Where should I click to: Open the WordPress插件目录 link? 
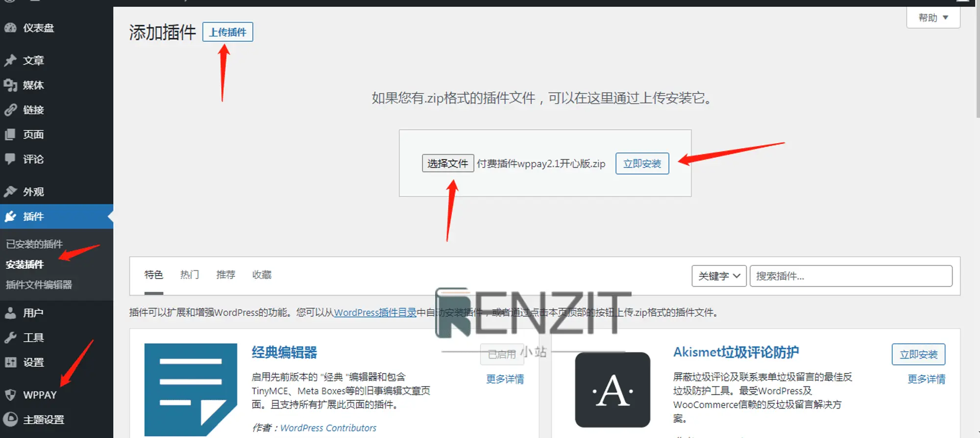pyautogui.click(x=375, y=312)
